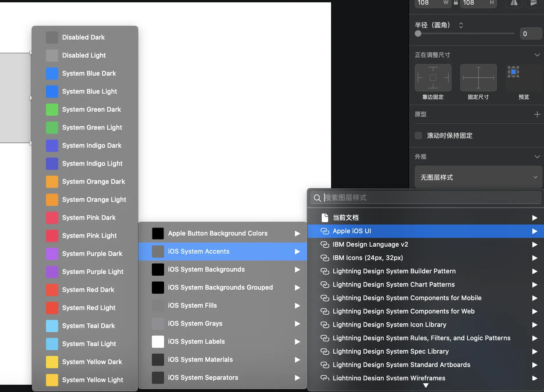
Task: Expand iOS System Backgrounds Grouped submenu
Action: [223, 287]
